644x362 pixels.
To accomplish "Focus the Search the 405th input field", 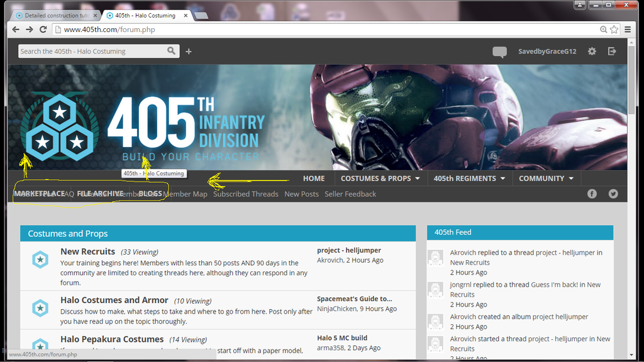I will [x=92, y=52].
